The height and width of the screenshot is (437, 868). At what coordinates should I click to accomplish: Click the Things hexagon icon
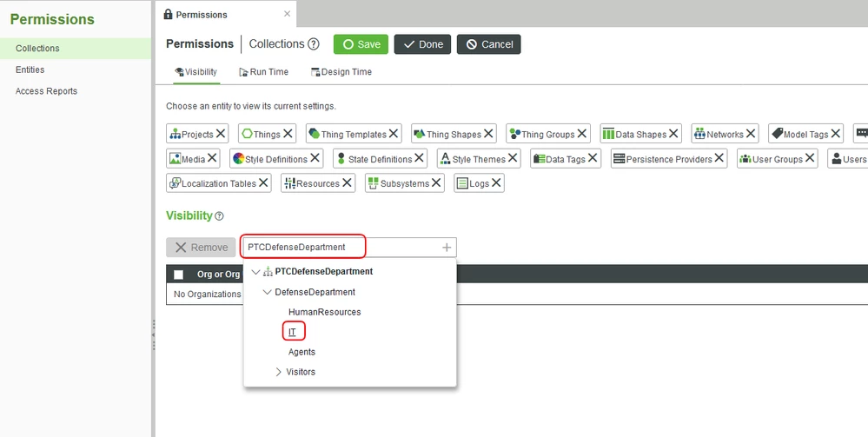pyautogui.click(x=247, y=134)
